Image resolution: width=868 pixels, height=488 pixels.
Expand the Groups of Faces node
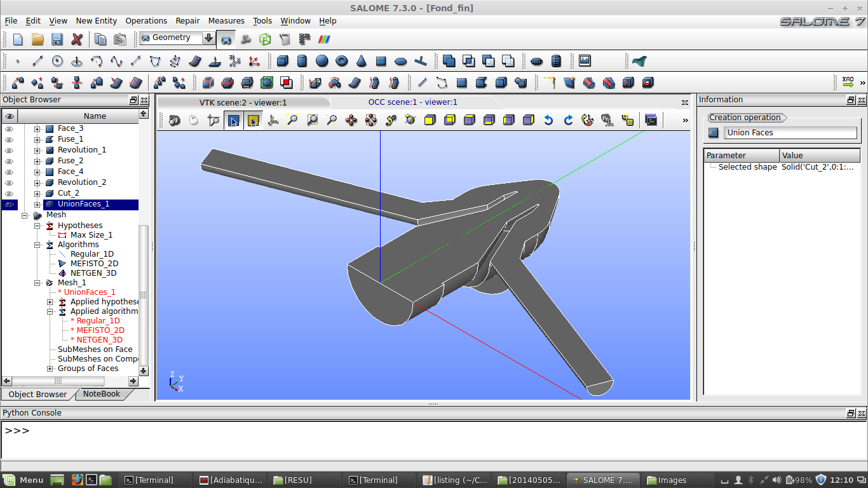(x=50, y=369)
